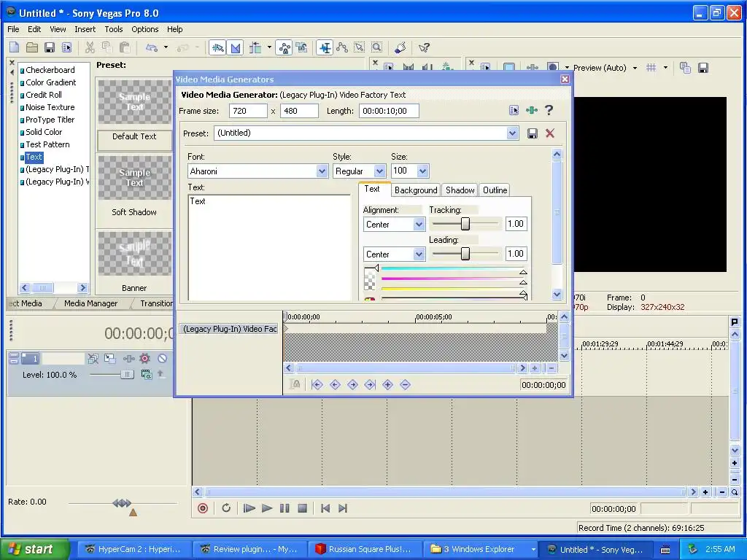Select Checkerboard in the generators list
Image resolution: width=747 pixels, height=560 pixels.
[50, 70]
